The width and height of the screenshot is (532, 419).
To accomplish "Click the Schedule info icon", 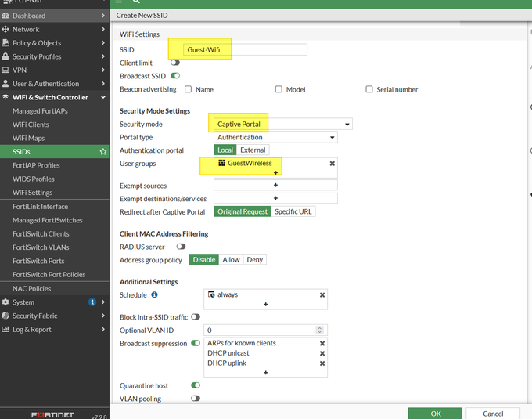I will (x=154, y=295).
